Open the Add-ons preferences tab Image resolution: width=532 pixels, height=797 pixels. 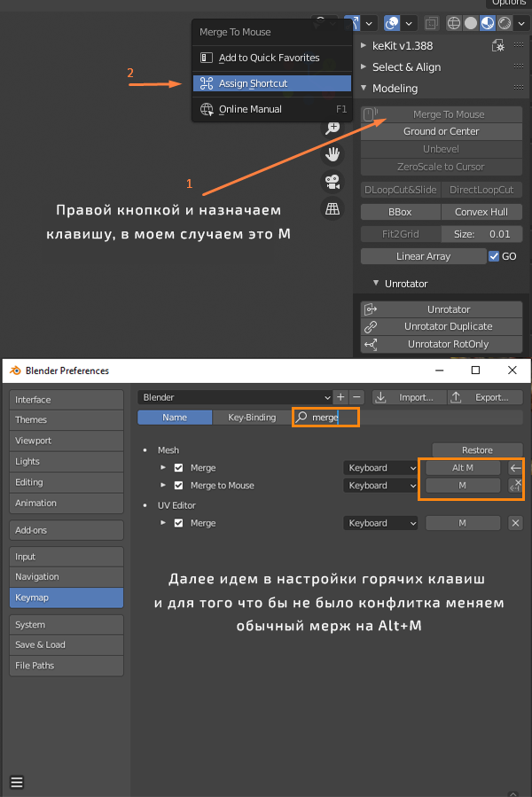(66, 530)
